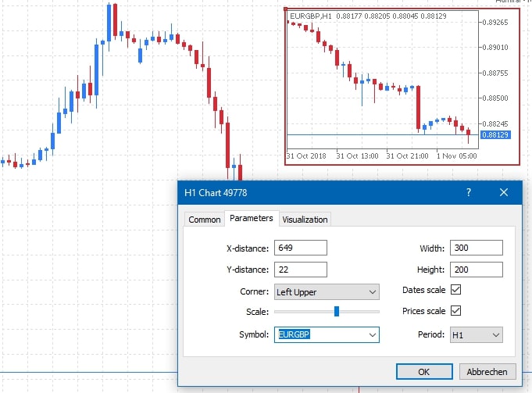Expand the Period dropdown showing H1
The width and height of the screenshot is (532, 393).
494,334
